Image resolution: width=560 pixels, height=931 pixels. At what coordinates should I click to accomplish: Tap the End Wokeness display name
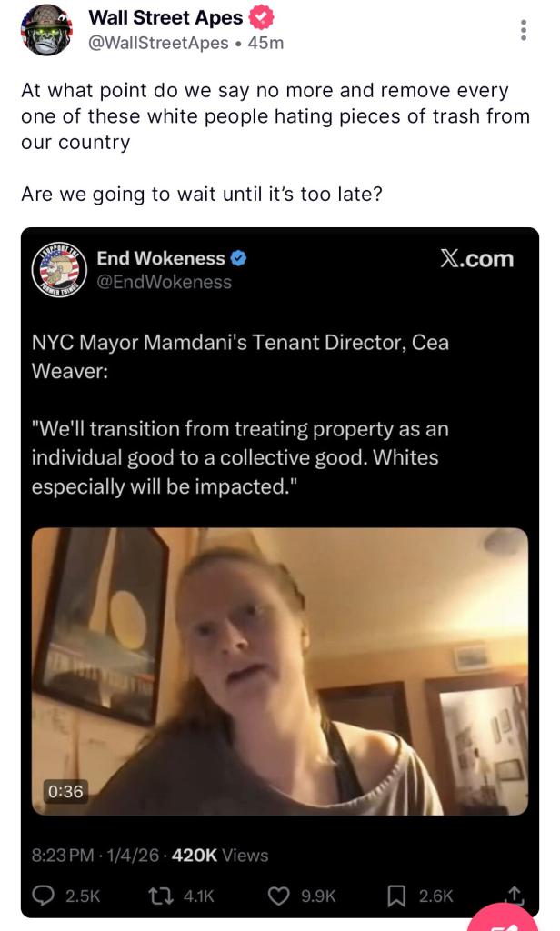tap(160, 258)
